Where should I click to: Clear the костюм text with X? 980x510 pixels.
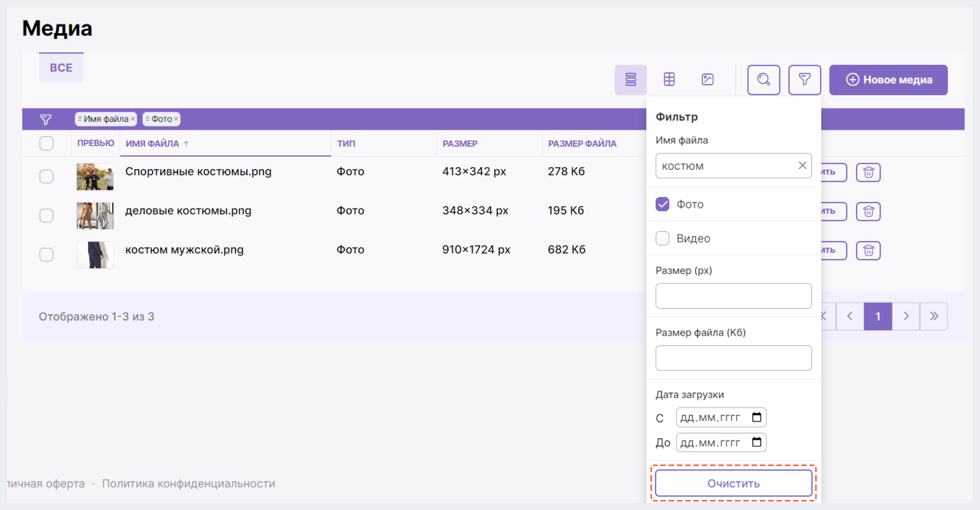point(802,165)
